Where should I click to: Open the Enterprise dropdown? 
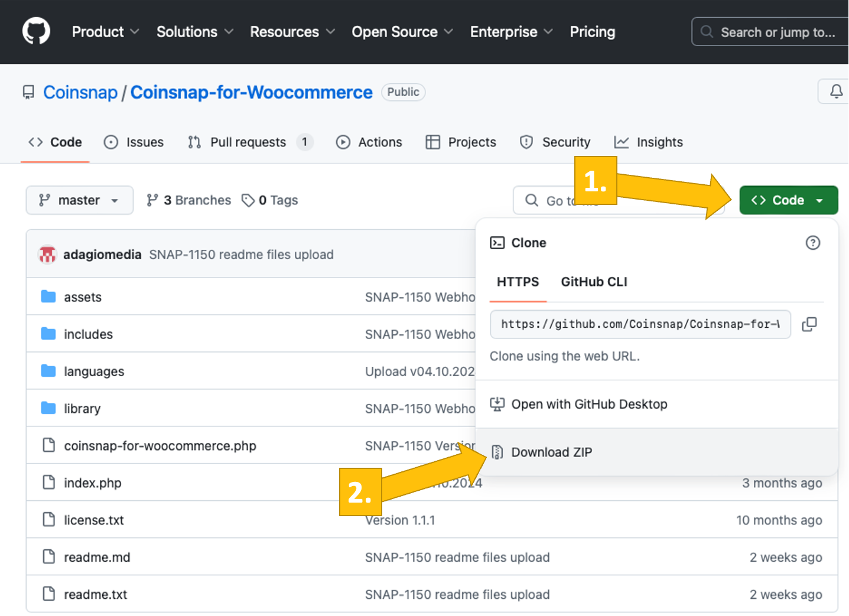[511, 32]
